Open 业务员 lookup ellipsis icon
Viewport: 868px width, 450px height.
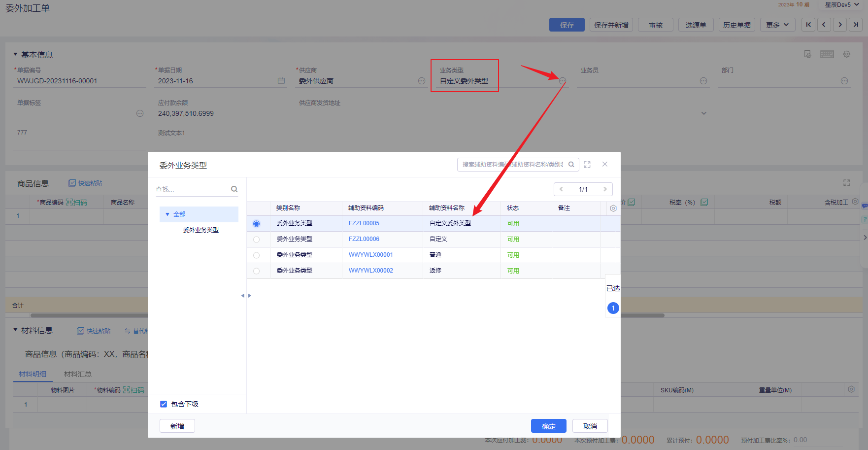[703, 81]
